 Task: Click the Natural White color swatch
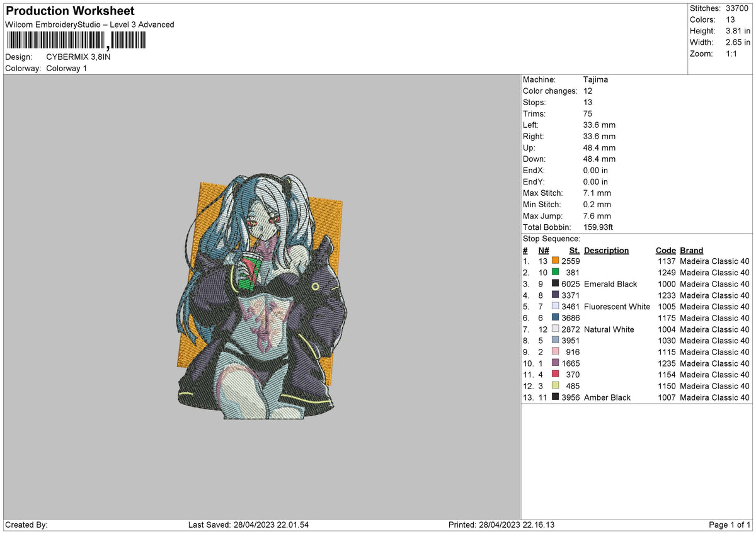(555, 329)
